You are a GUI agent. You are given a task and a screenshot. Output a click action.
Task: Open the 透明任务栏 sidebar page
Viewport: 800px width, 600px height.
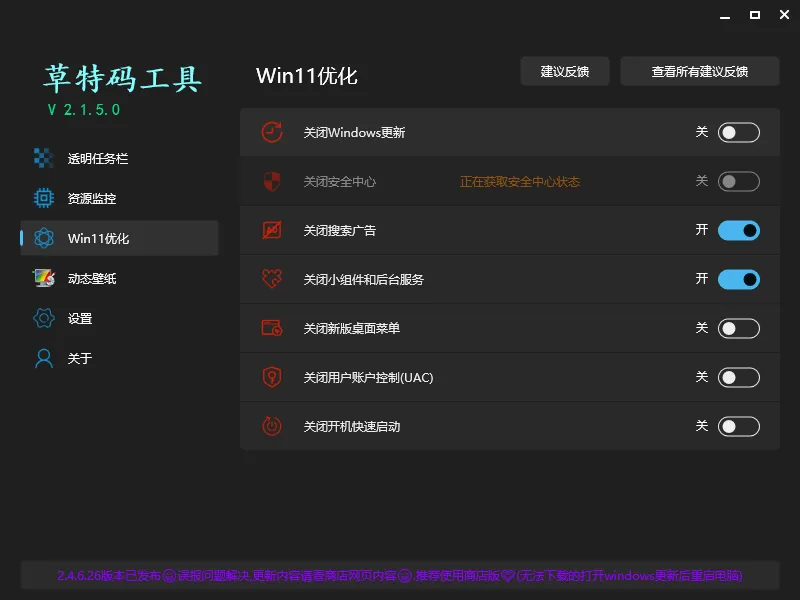[119, 158]
